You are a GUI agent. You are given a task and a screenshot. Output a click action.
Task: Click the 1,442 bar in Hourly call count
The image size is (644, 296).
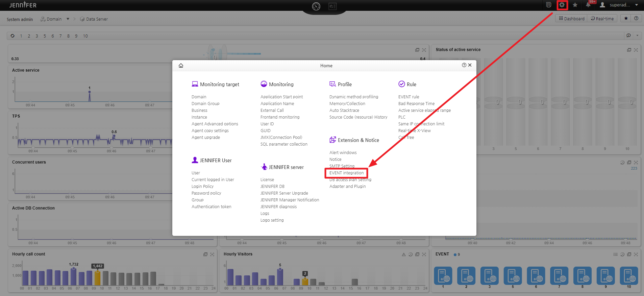(x=97, y=278)
